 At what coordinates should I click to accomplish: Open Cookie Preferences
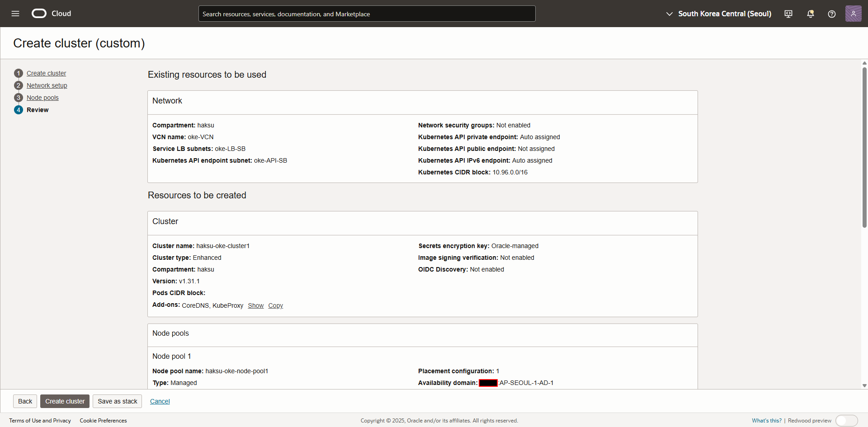(103, 421)
